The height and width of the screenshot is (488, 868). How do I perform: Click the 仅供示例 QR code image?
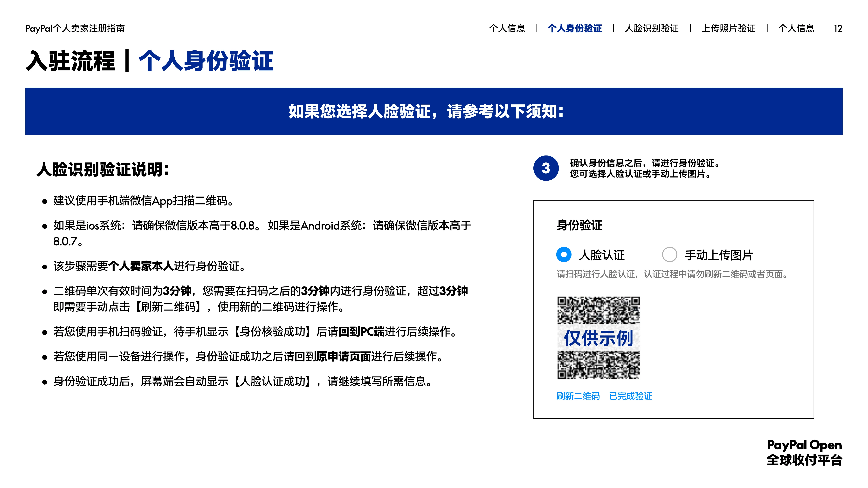(x=598, y=338)
